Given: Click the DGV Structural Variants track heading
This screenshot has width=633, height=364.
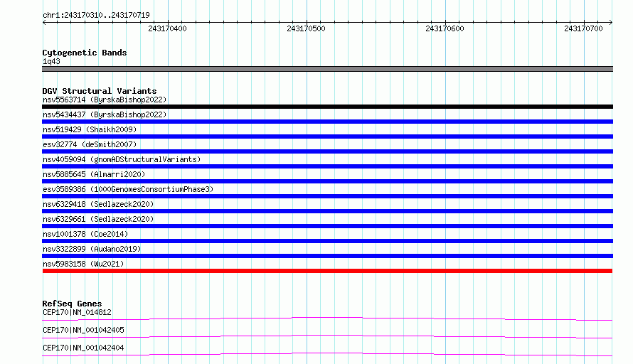Looking at the screenshot, I should pyautogui.click(x=100, y=91).
